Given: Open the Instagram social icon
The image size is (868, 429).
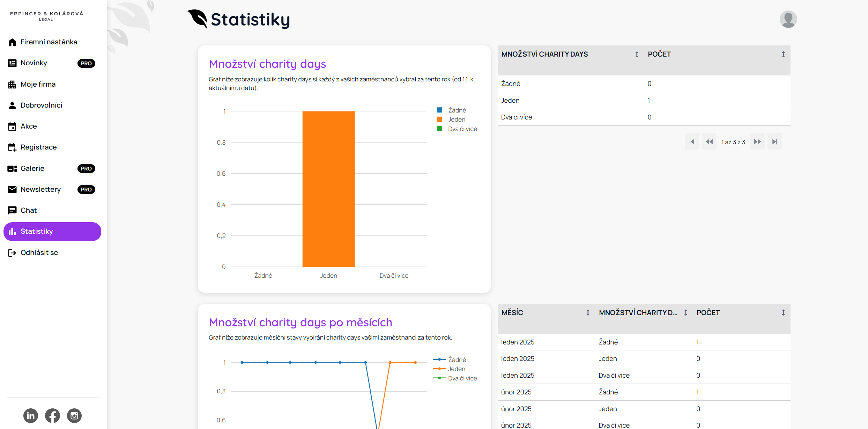Looking at the screenshot, I should pos(74,416).
